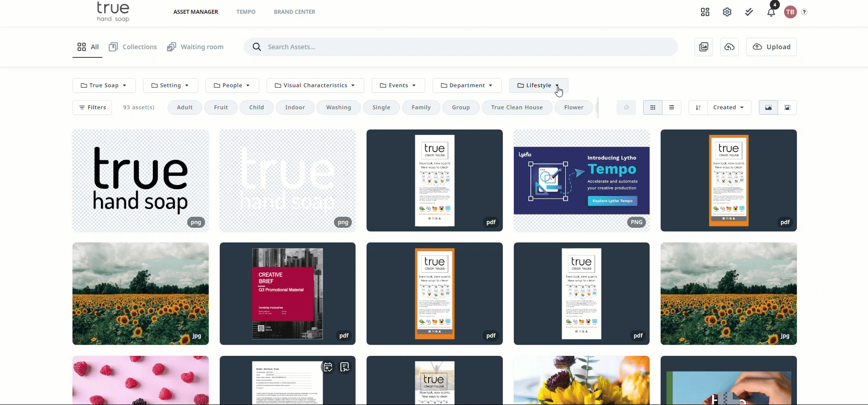Open the black true hand soap png thumbnail
This screenshot has height=405, width=868.
[x=140, y=180]
